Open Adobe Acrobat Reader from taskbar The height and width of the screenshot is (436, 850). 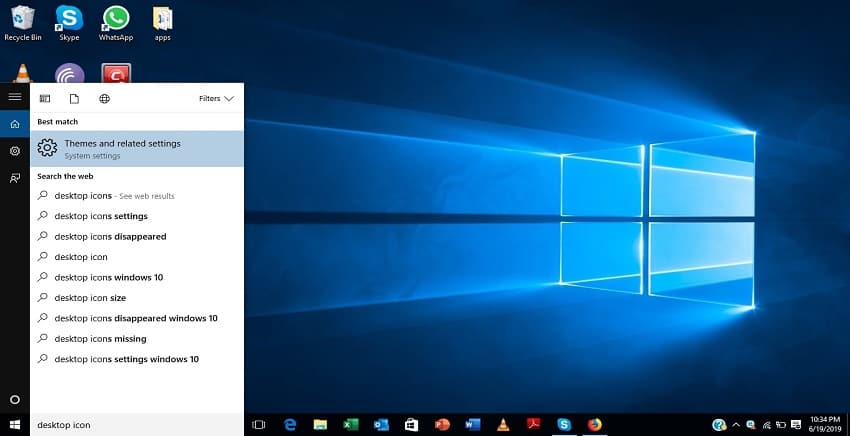533,425
